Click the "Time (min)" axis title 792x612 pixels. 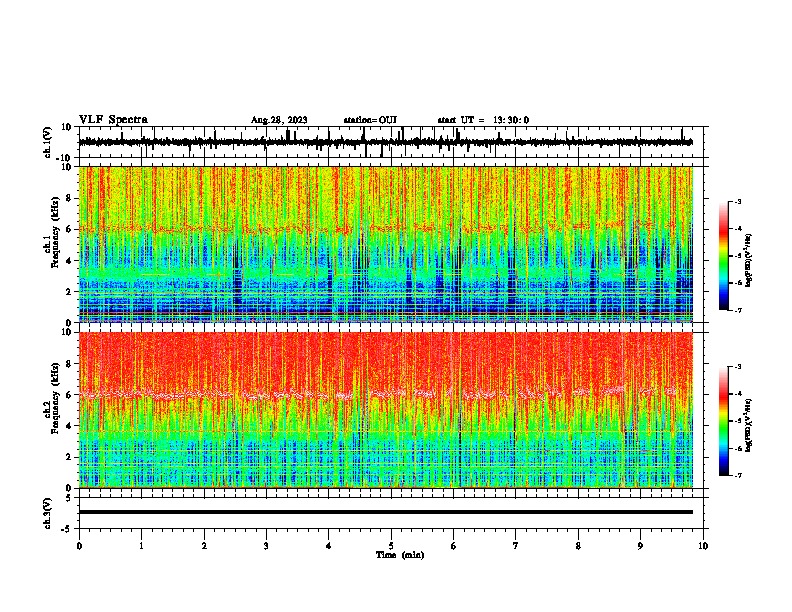[400, 555]
